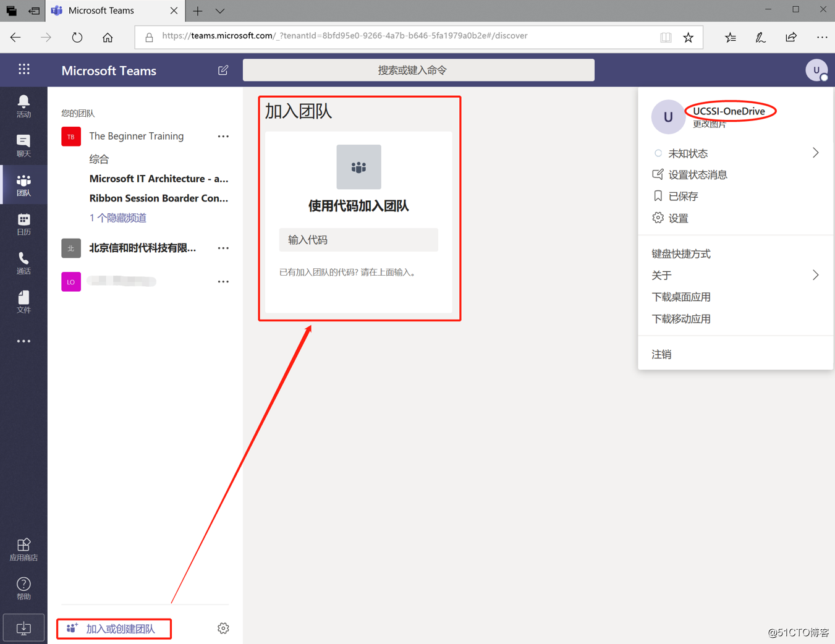This screenshot has height=644, width=835.
Task: Click the download desktop app icon
Action: pyautogui.click(x=23, y=628)
